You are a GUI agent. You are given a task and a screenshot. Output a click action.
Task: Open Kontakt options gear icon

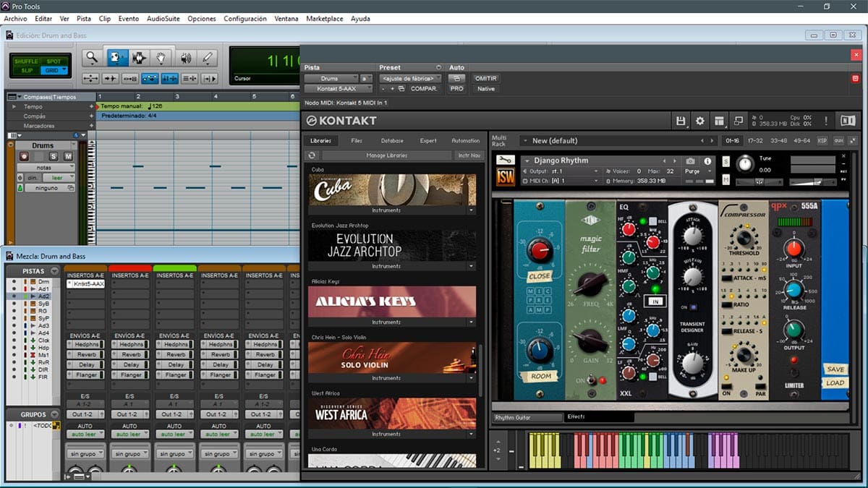(699, 121)
